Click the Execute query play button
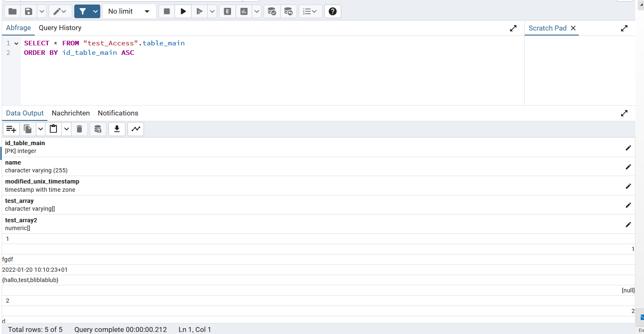This screenshot has height=334, width=644. [x=183, y=12]
